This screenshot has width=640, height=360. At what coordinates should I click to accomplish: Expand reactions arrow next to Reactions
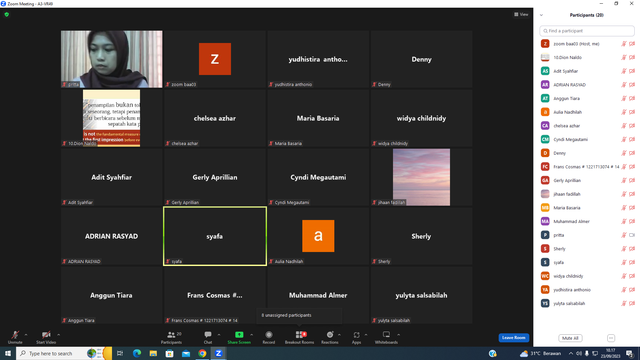(x=339, y=335)
